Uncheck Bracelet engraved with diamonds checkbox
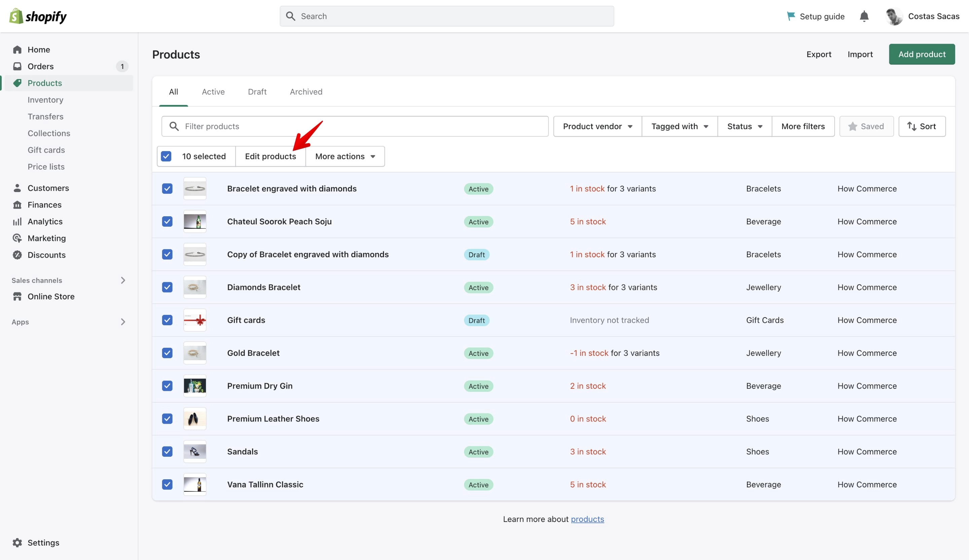The image size is (969, 560). click(x=167, y=188)
